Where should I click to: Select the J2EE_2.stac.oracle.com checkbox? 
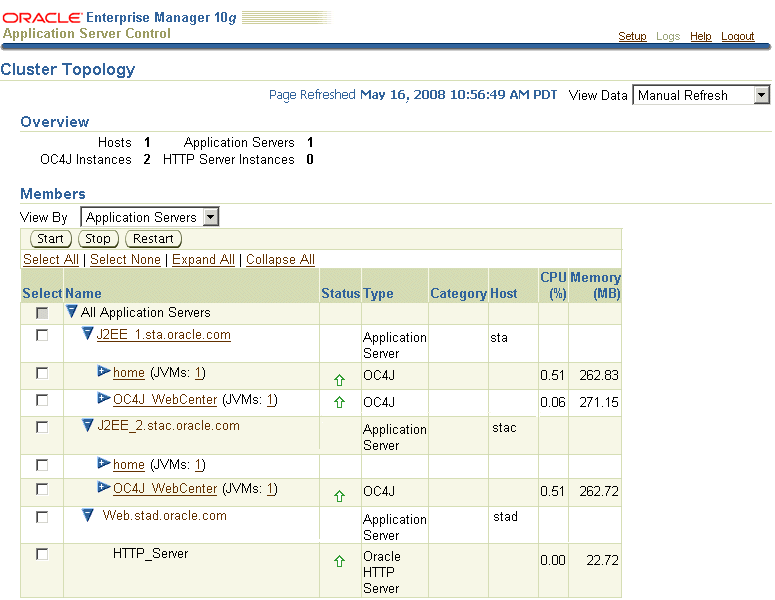[43, 427]
